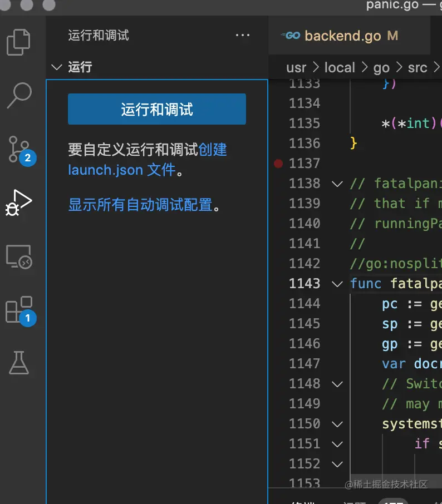Fold the comment at line 1148
This screenshot has height=504, width=442.
coord(337,384)
